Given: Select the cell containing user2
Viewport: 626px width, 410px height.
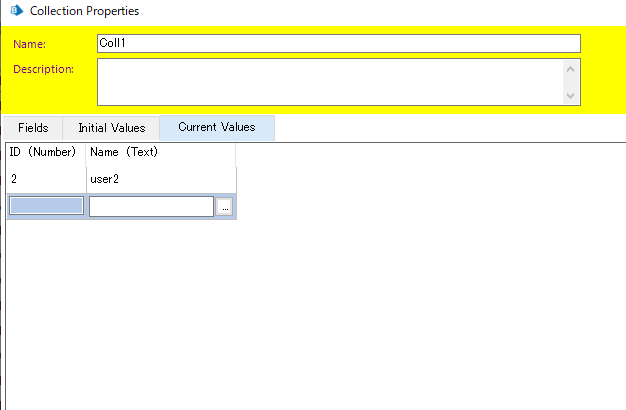Looking at the screenshot, I should pyautogui.click(x=160, y=179).
